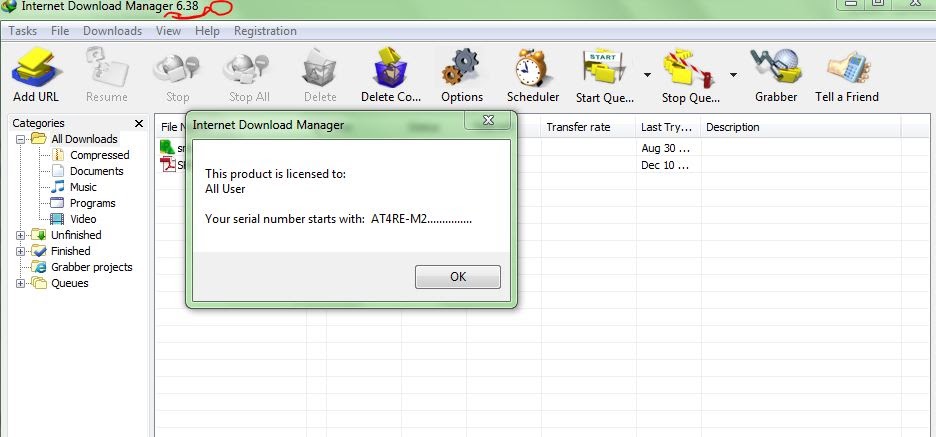Screen dimensions: 936x437
Task: Open the Registration menu
Action: 265,31
